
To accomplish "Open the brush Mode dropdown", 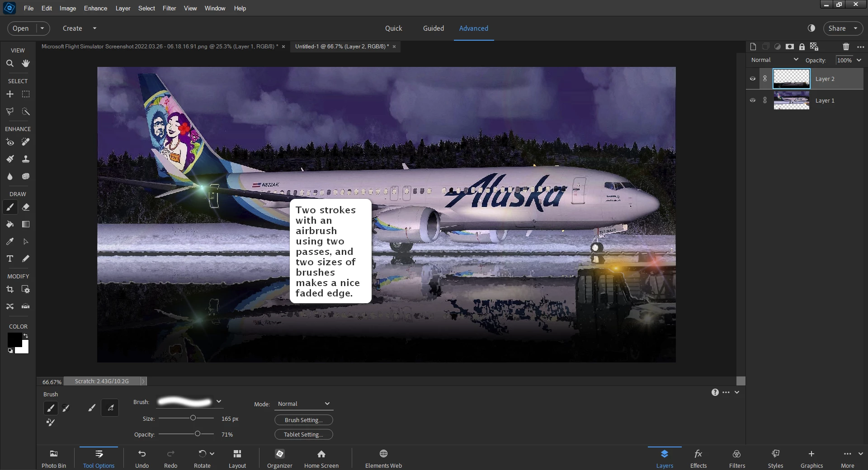I will tap(304, 404).
